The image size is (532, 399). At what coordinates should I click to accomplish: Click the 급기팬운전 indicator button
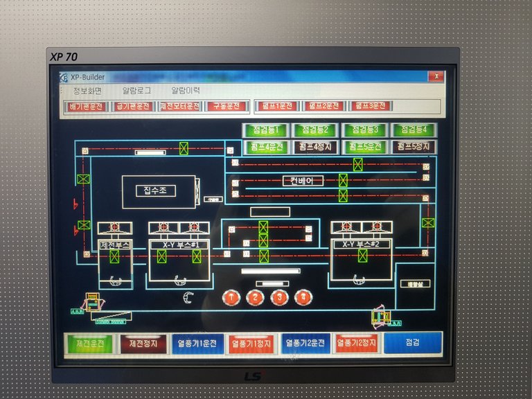(133, 106)
